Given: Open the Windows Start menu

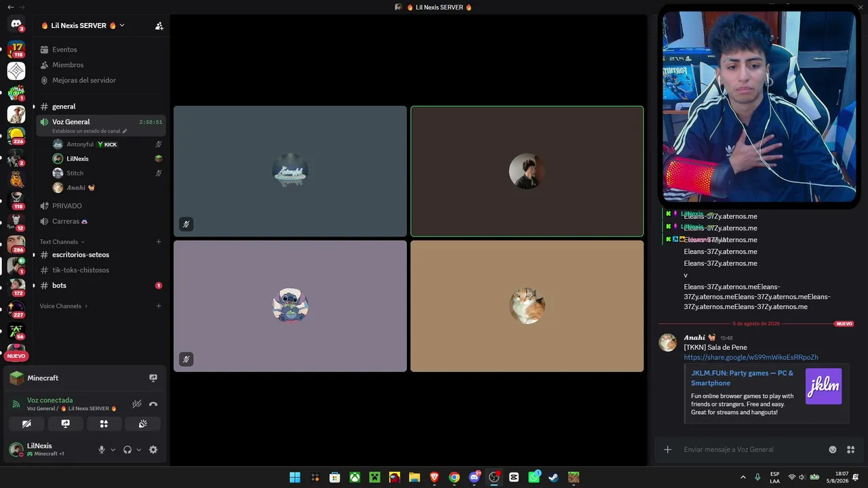Looking at the screenshot, I should pos(295,477).
